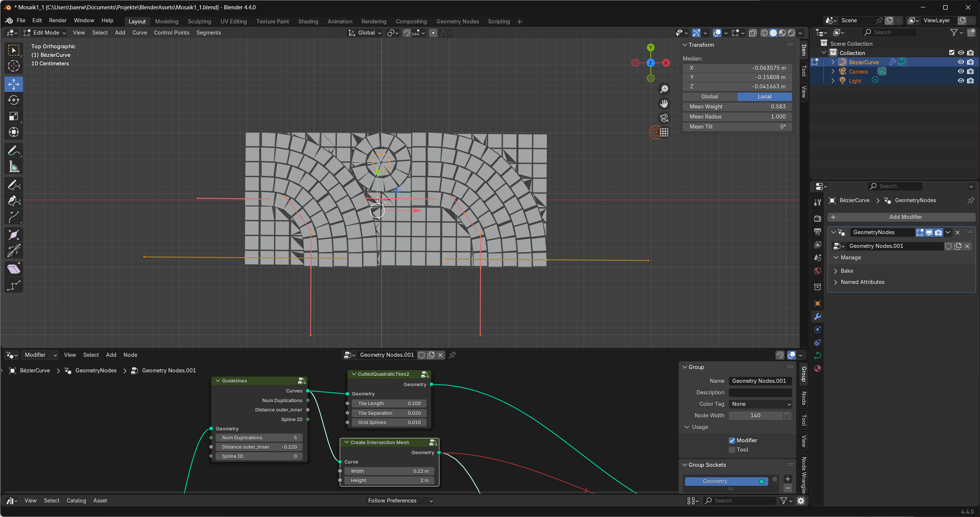Select the Scale tool in toolbar
Screen dimensions: 980x517
tap(14, 116)
